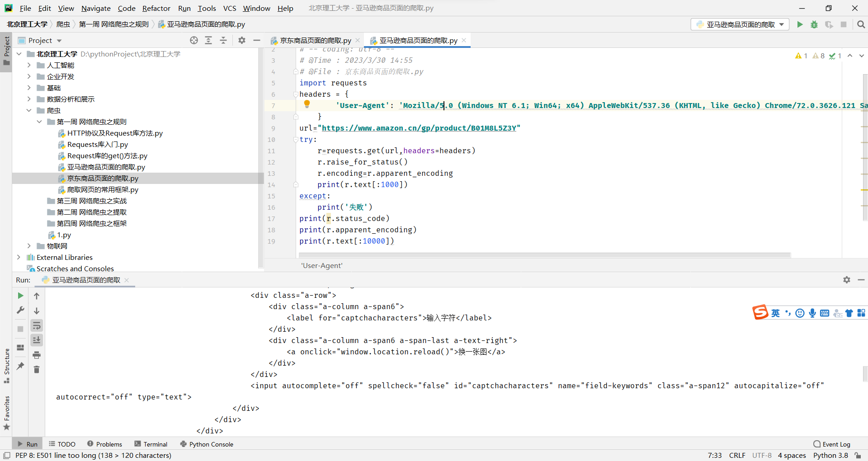Open the TODO tool tab

click(x=62, y=444)
